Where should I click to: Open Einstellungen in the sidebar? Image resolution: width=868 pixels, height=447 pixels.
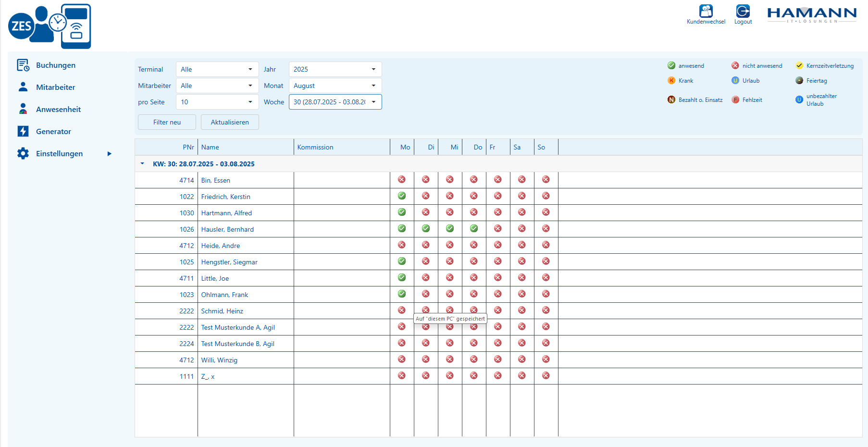point(60,153)
